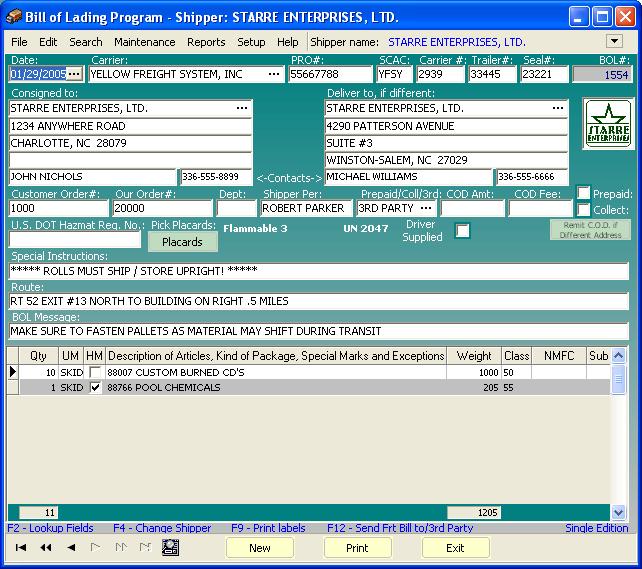Open Consigned to lookup ellipsis
Image resolution: width=642 pixels, height=569 pixels.
coord(242,108)
